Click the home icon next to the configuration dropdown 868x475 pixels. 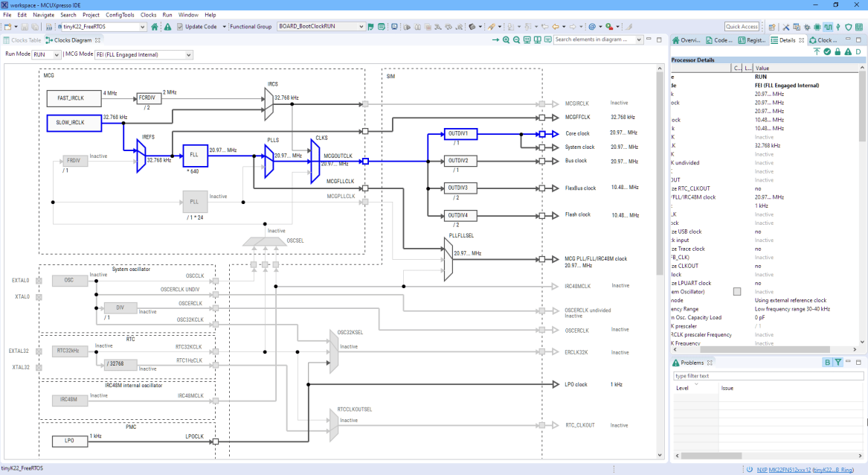pos(154,25)
